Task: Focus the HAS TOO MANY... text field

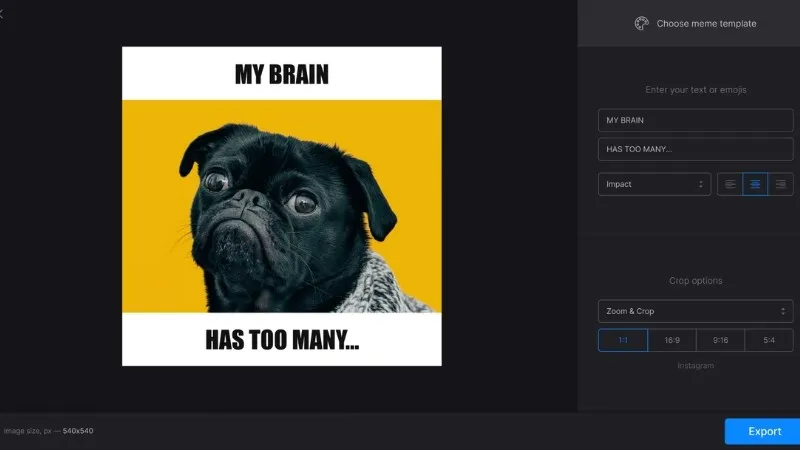Action: pos(695,149)
